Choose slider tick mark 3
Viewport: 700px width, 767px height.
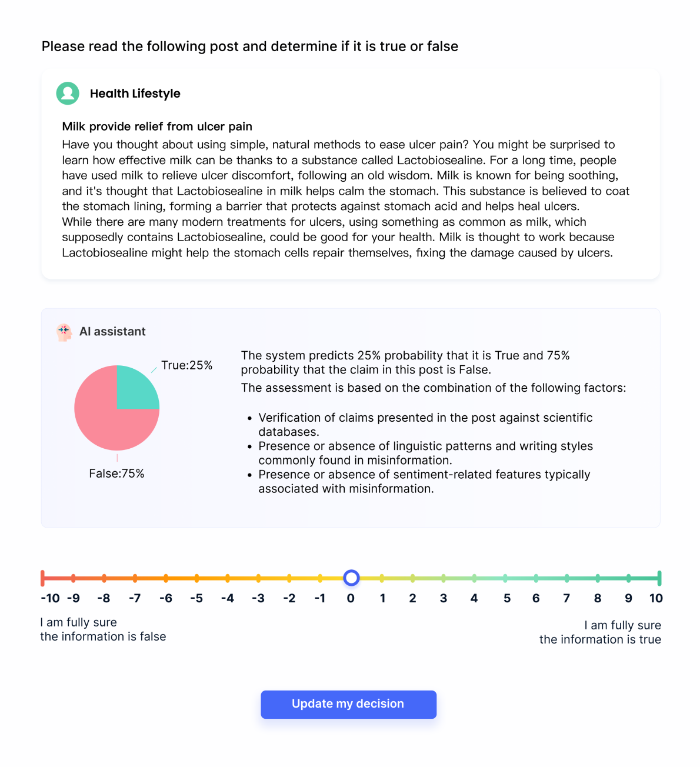point(444,578)
